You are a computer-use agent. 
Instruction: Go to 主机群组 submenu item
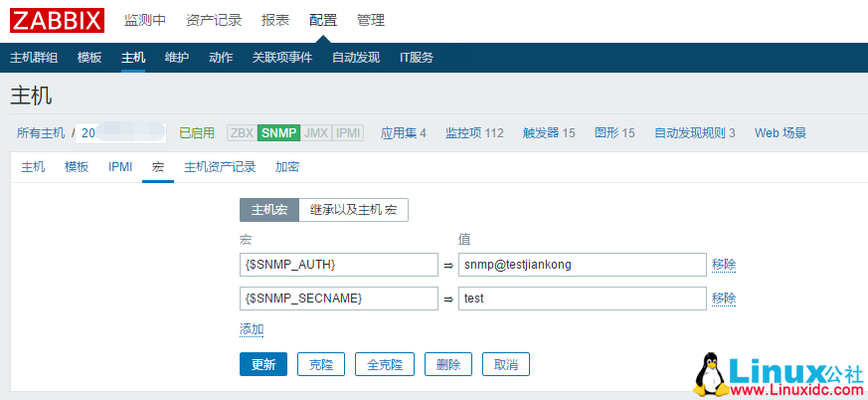click(34, 57)
